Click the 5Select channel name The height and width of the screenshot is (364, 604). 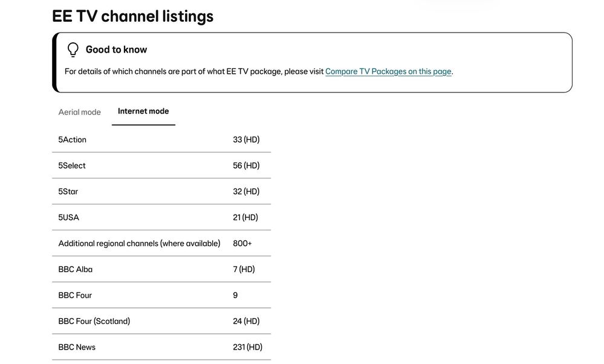72,166
